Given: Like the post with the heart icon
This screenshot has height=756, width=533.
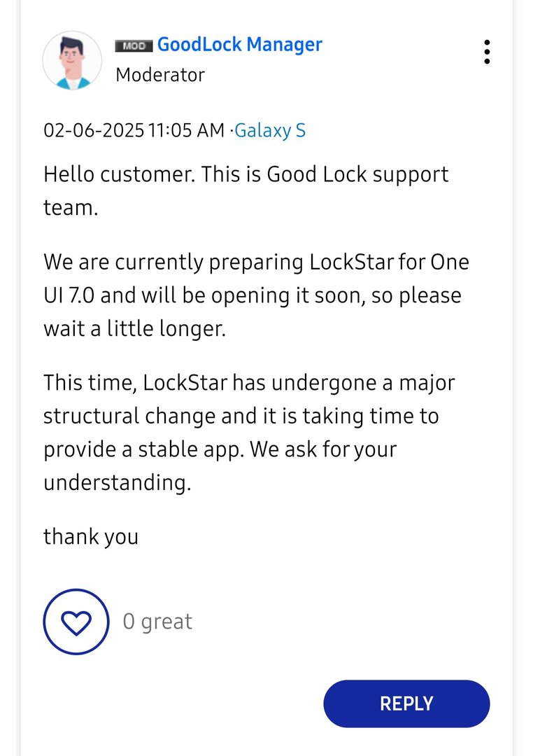Looking at the screenshot, I should click(x=76, y=622).
